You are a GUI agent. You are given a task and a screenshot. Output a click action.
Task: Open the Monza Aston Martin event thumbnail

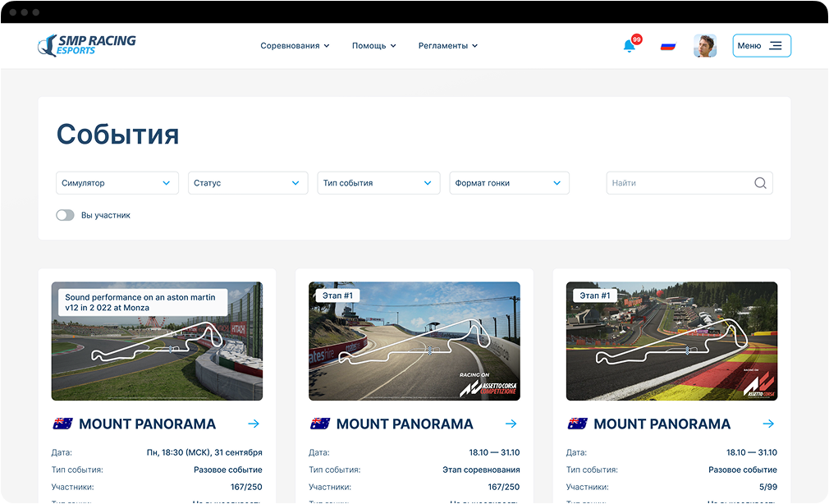[157, 341]
